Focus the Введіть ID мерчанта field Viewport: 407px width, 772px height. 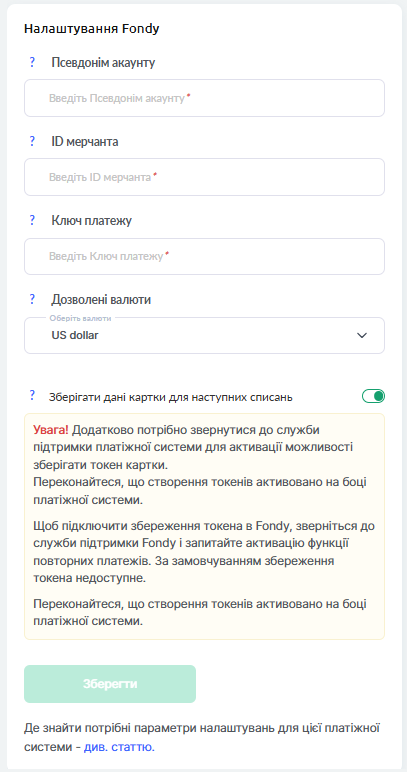[204, 177]
